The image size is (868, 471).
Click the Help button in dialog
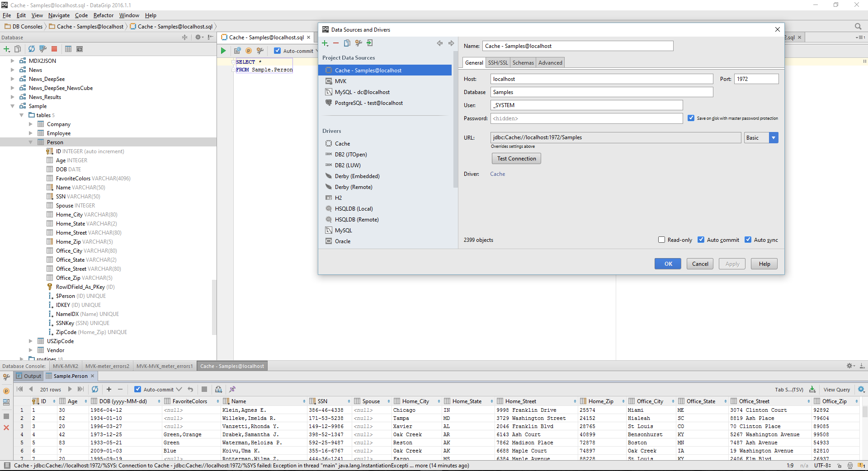pos(764,264)
